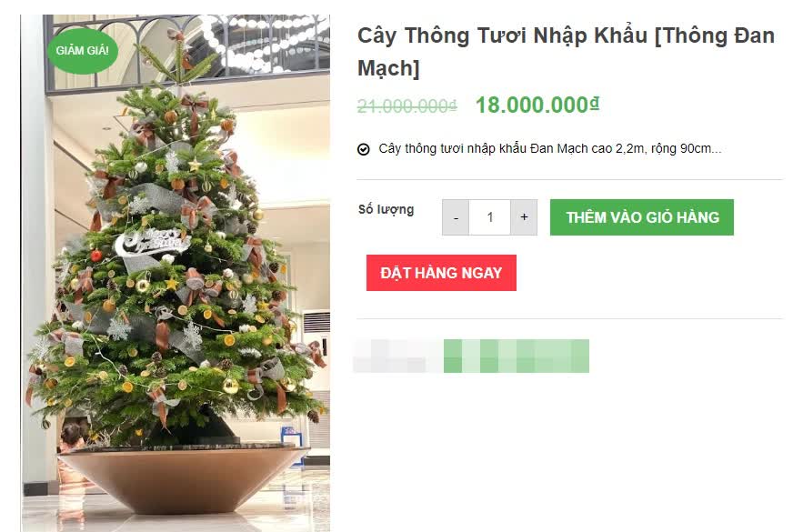Click the green "GIẢM GIÁ" discount badge
This screenshot has width=803, height=532.
click(x=85, y=51)
